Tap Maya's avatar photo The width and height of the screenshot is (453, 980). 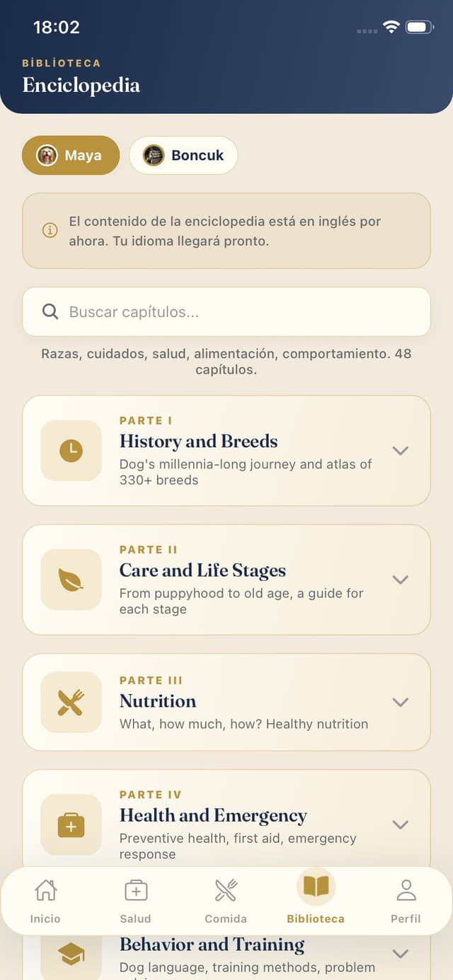pyautogui.click(x=47, y=155)
